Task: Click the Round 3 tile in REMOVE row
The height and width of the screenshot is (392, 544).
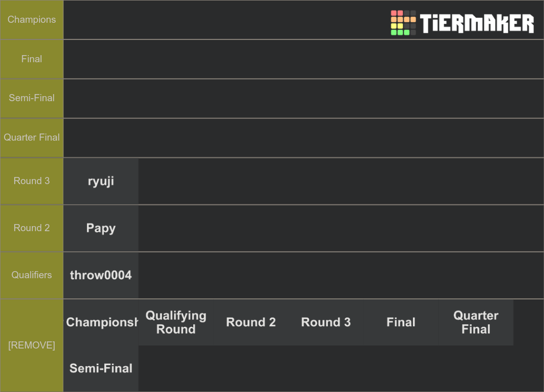Action: (326, 322)
